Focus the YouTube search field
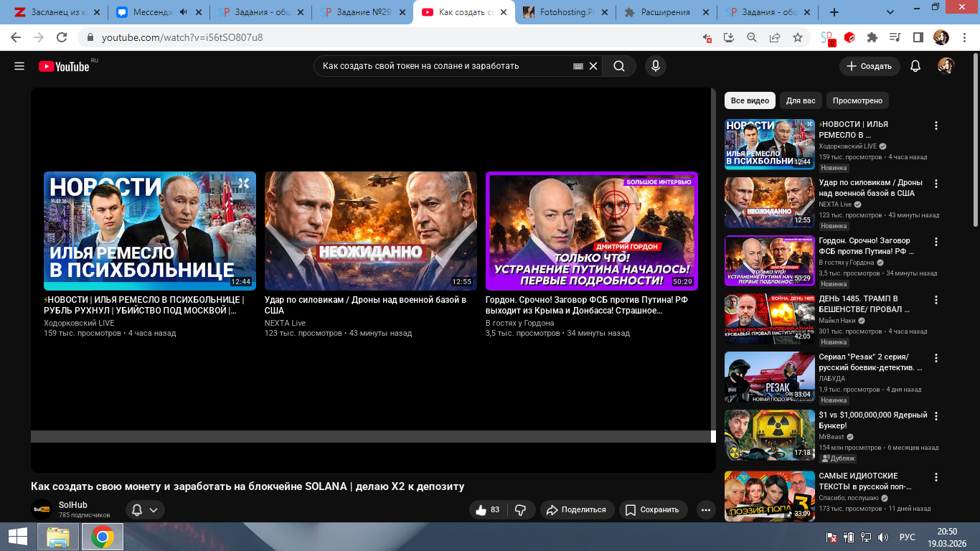The width and height of the screenshot is (980, 551). 445,66
